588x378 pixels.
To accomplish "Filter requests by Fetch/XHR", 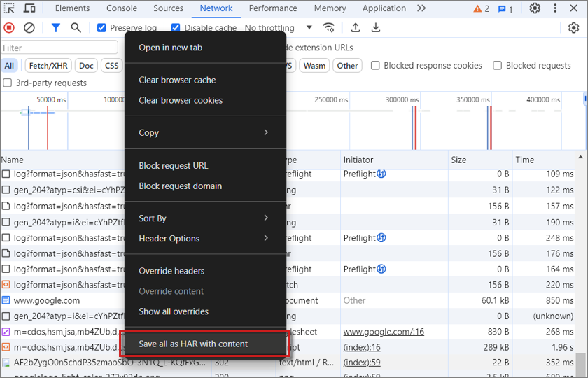I will (x=48, y=66).
